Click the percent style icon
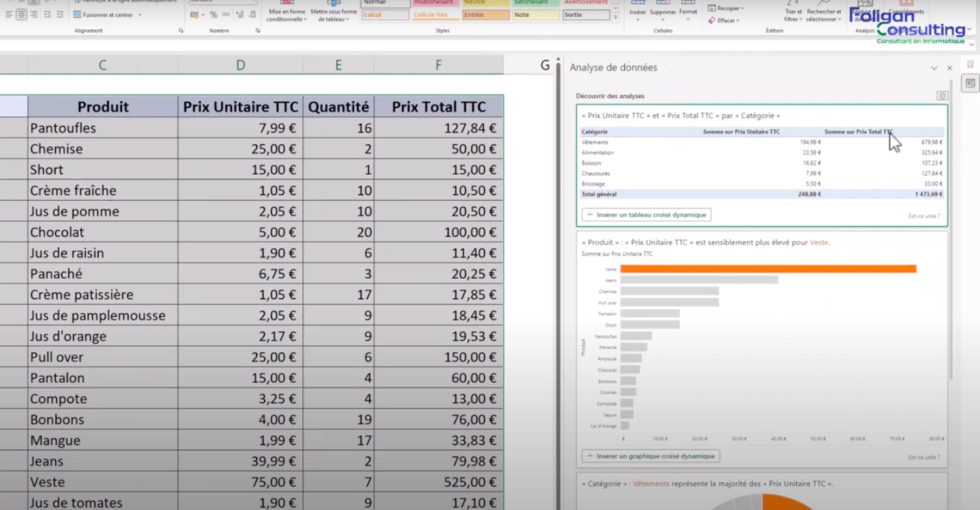This screenshot has width=980, height=510. pos(214,14)
